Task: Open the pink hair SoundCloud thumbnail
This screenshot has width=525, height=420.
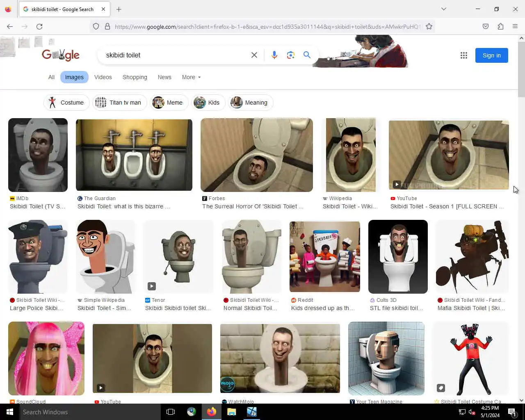Action: click(46, 358)
